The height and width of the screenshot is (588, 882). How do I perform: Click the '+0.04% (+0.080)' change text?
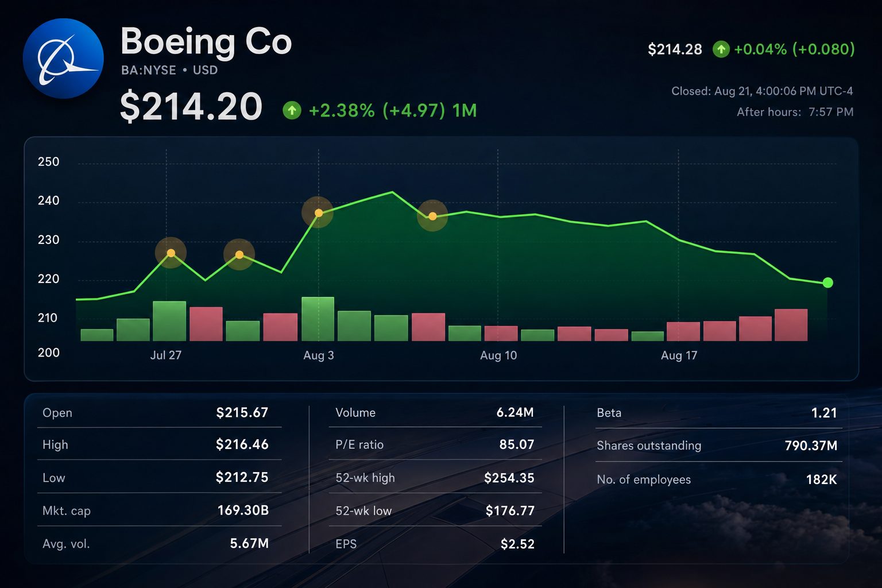point(794,49)
